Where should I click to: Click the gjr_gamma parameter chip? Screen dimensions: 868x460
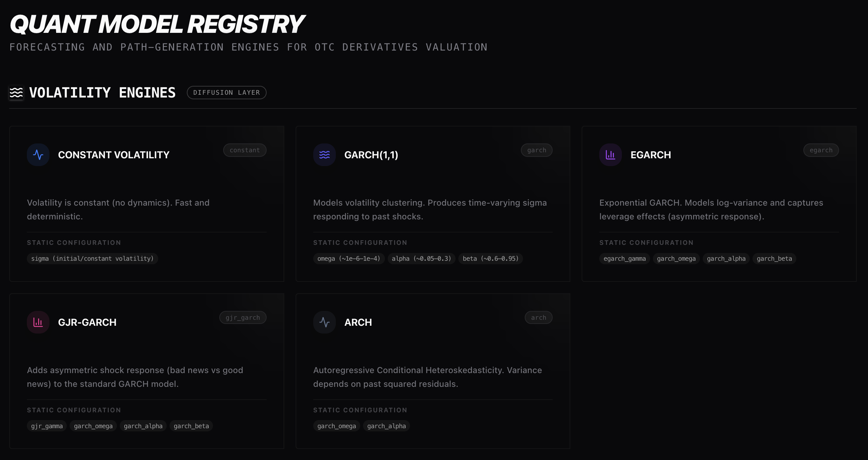(47, 426)
